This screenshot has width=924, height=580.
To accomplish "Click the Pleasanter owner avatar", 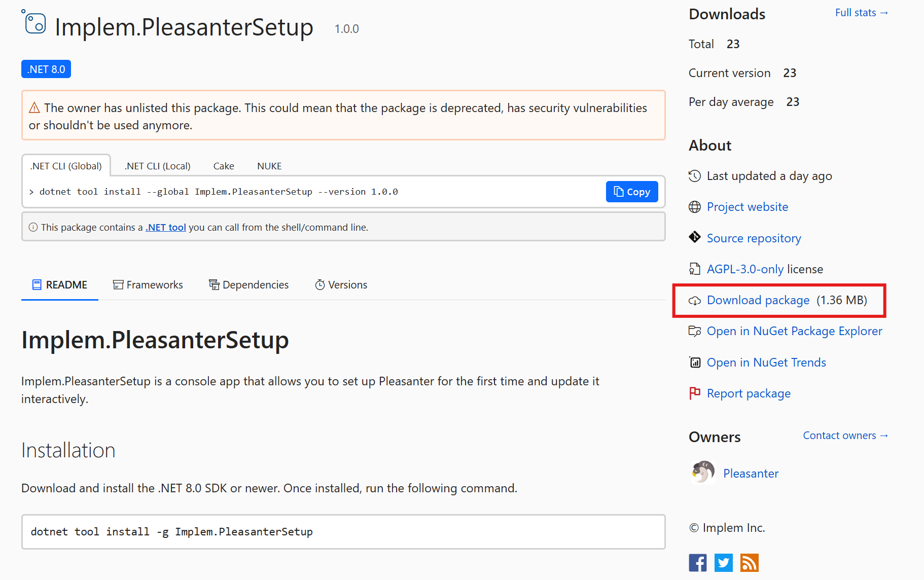I will point(702,473).
